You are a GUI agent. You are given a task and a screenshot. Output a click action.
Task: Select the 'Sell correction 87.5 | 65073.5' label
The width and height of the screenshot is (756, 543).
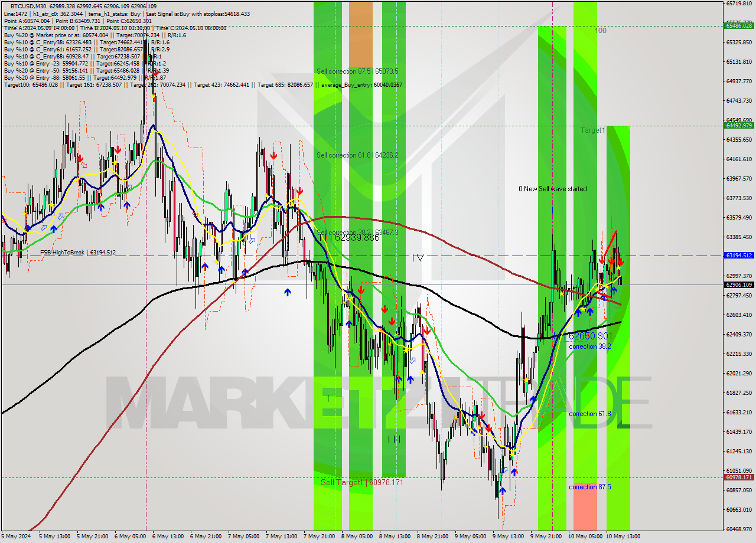tap(357, 71)
